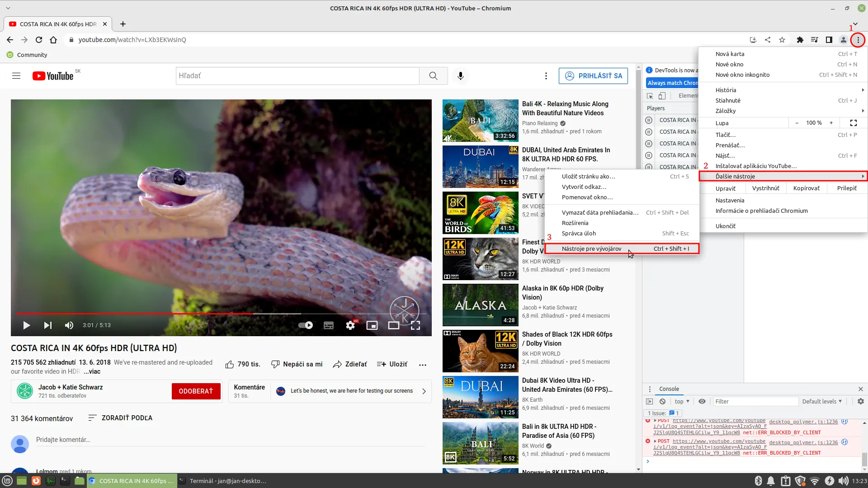Select Správca úloh menu item
The image size is (868, 488).
click(622, 233)
